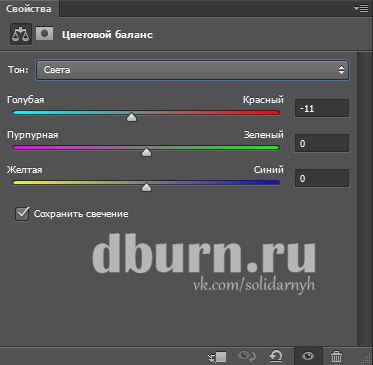Open the Properties panel flyout menu
Screen dimensions: 373x365
[x=361, y=8]
